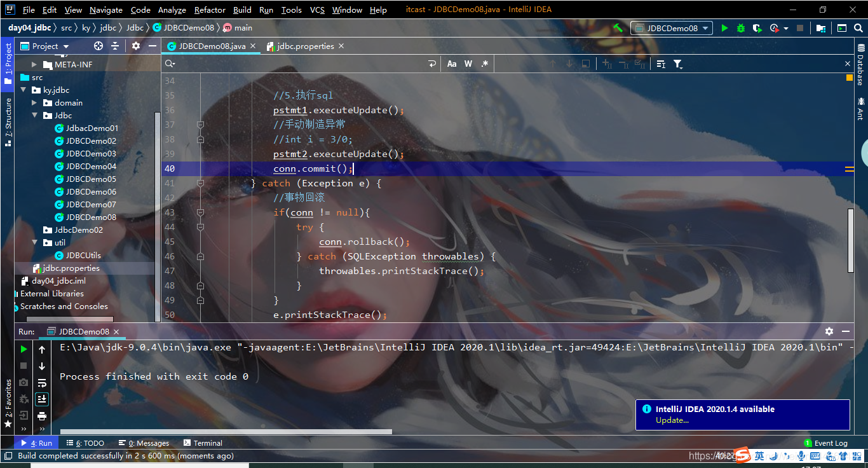The width and height of the screenshot is (868, 468).
Task: Rerun JDBCDemo08 in the Run panel
Action: click(x=24, y=349)
